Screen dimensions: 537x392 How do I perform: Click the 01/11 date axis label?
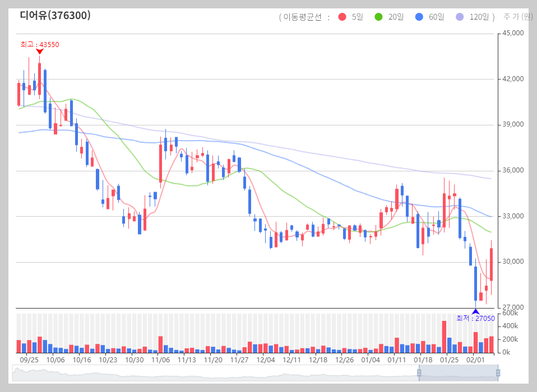point(397,360)
